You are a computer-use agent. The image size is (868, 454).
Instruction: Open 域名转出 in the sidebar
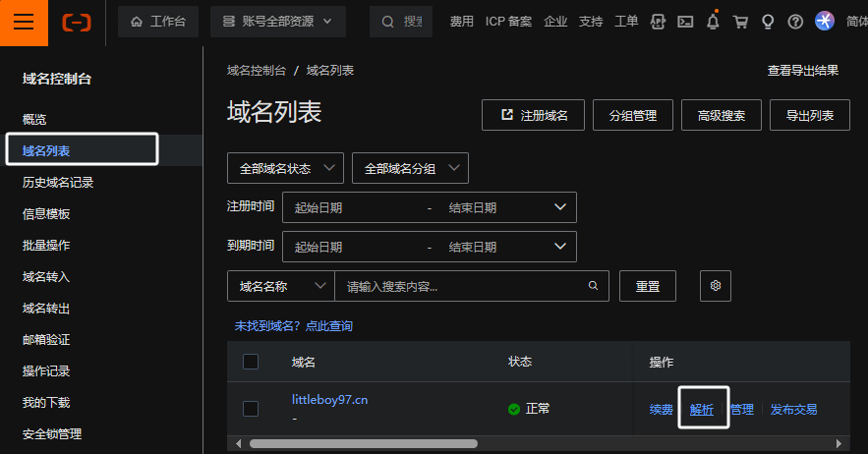[x=46, y=309]
